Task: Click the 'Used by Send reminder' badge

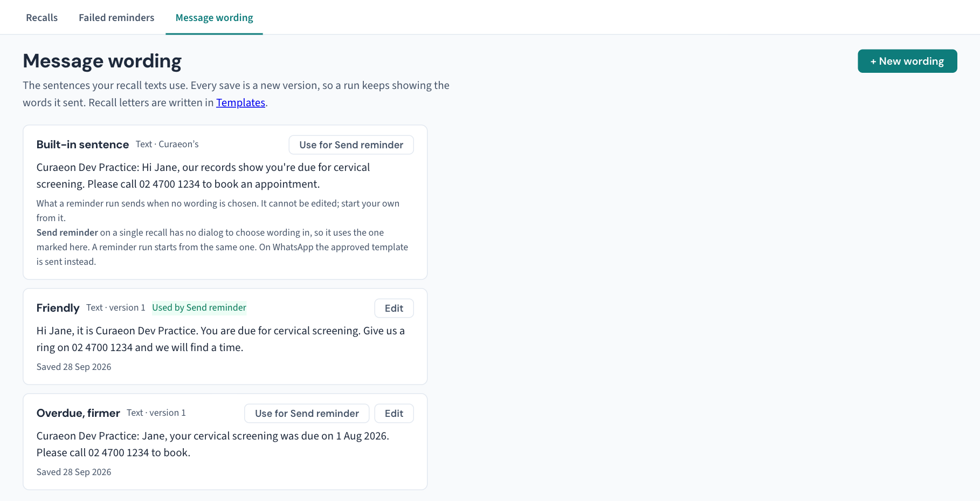Action: tap(199, 307)
